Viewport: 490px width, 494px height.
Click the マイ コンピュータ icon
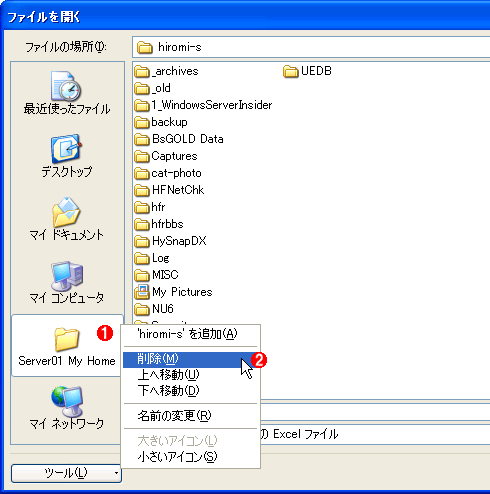point(67,282)
